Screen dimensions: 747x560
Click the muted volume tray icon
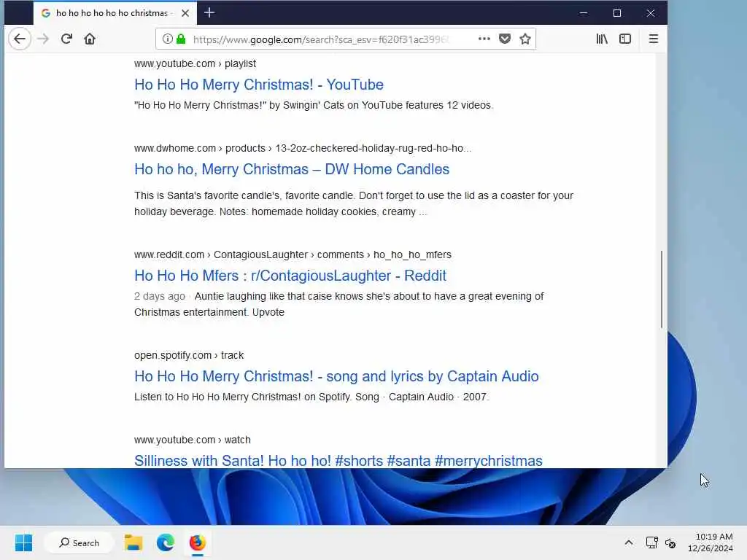pyautogui.click(x=670, y=542)
